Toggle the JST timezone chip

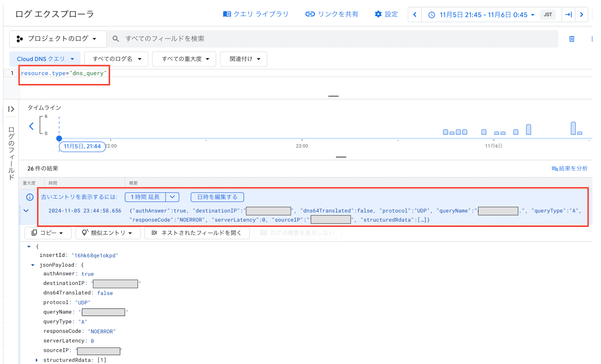[548, 14]
